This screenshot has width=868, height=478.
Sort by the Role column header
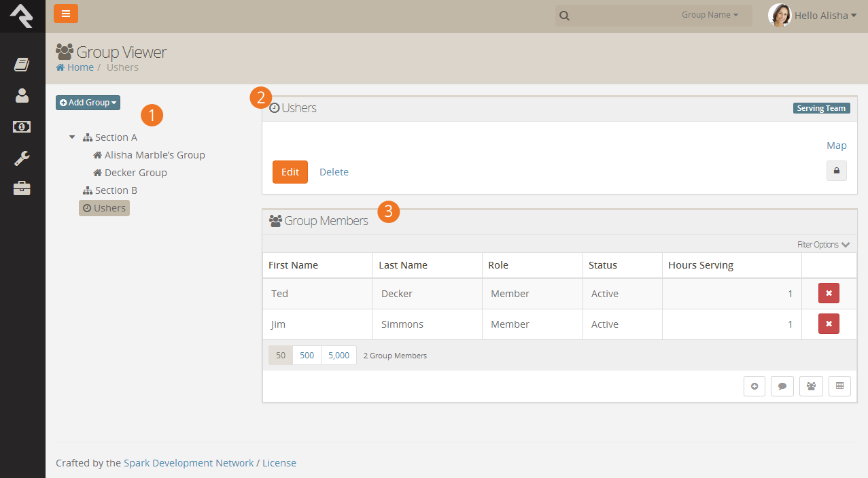[498, 265]
